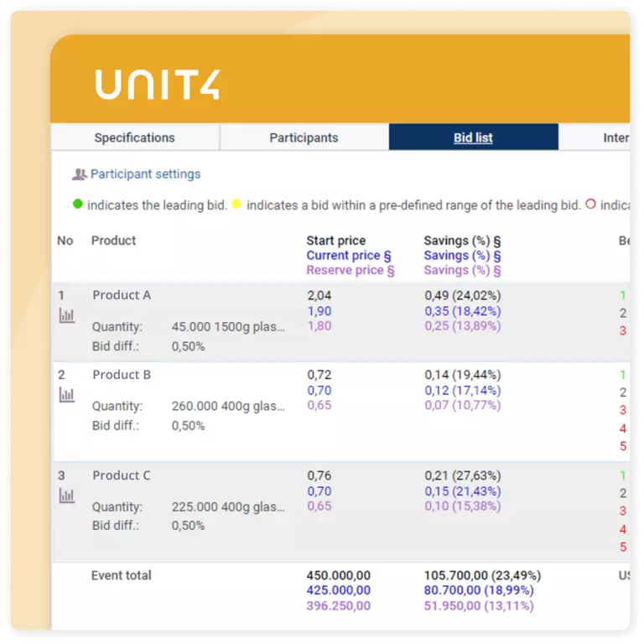
Task: Open the chart icon for Product A
Action: tap(66, 315)
